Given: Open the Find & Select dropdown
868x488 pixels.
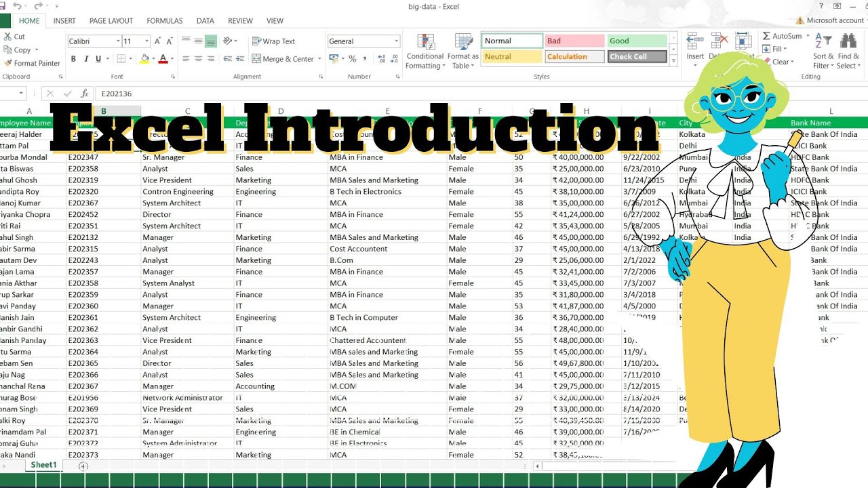Looking at the screenshot, I should 848,51.
